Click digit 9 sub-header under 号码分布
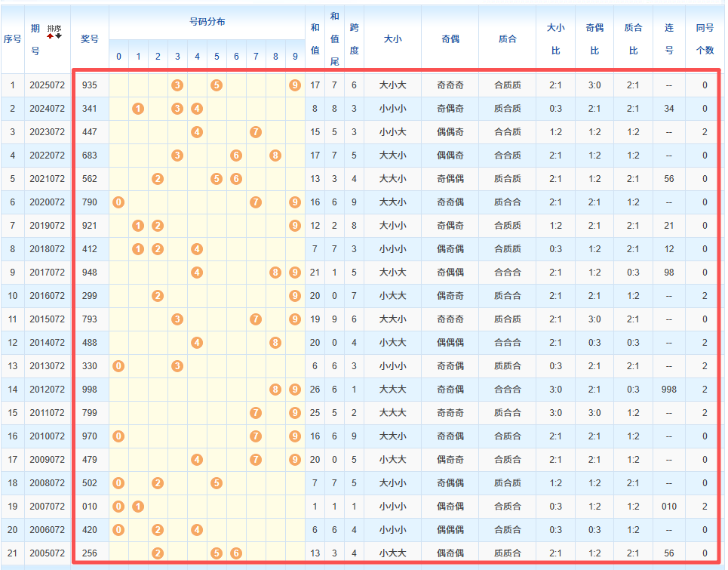The image size is (728, 570). click(295, 57)
